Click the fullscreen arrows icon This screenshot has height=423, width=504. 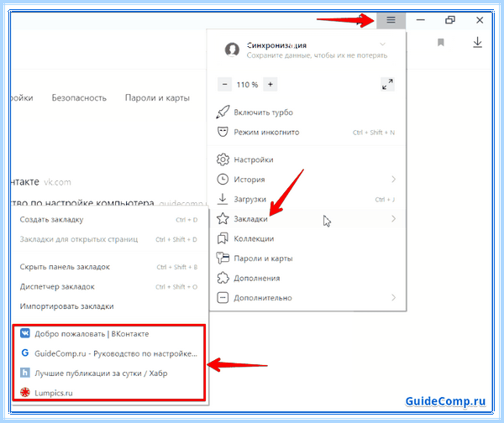point(387,85)
